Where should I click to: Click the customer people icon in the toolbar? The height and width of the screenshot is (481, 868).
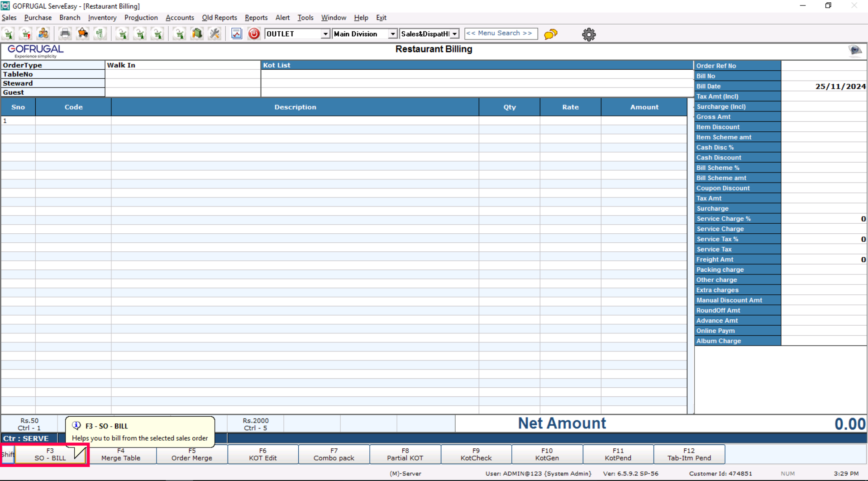pyautogui.click(x=43, y=34)
